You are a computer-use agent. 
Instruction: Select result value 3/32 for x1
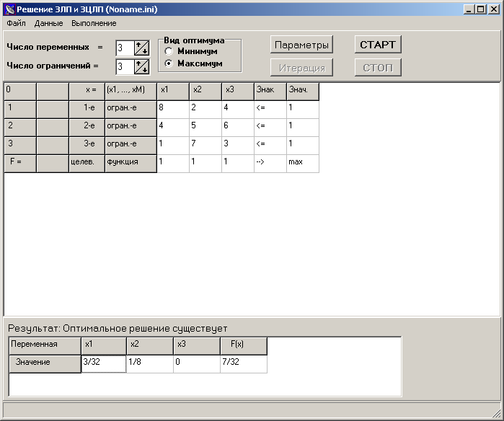click(104, 364)
